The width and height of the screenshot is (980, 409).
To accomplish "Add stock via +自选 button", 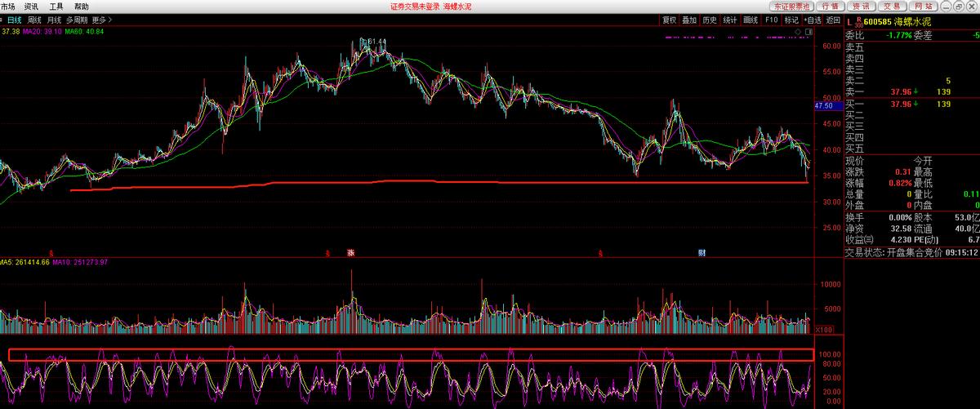I will click(x=813, y=20).
